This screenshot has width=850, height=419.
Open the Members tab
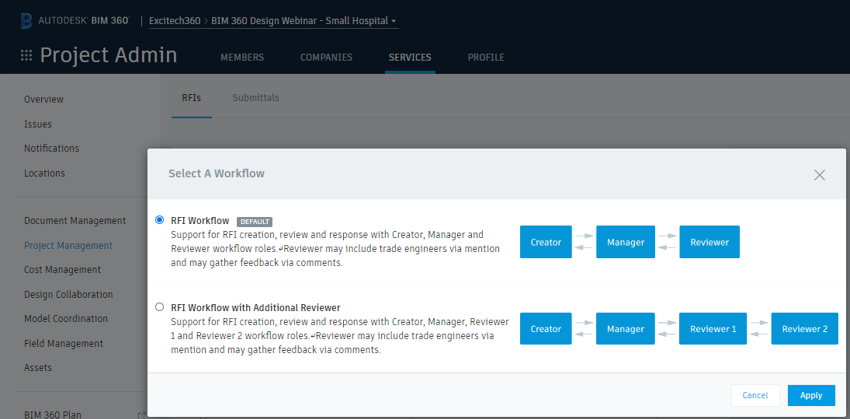point(242,57)
